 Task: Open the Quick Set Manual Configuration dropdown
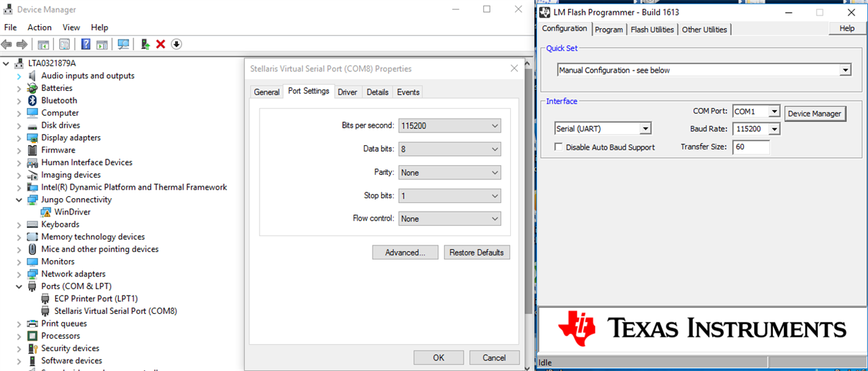845,71
